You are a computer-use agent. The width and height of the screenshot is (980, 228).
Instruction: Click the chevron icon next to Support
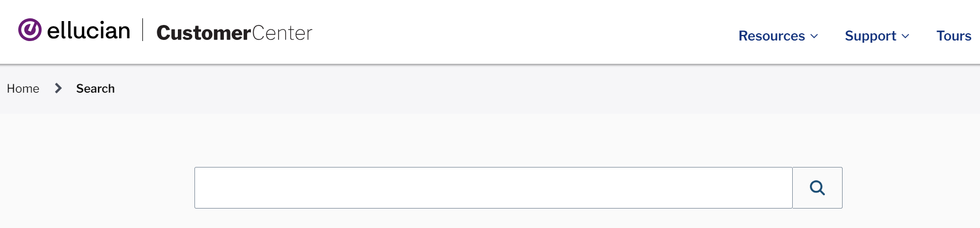[905, 36]
